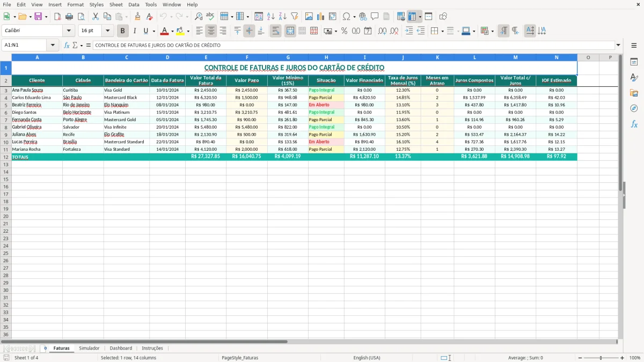Switch to the Simulador sheet tab
Screen dimensions: 644x362
pyautogui.click(x=89, y=348)
